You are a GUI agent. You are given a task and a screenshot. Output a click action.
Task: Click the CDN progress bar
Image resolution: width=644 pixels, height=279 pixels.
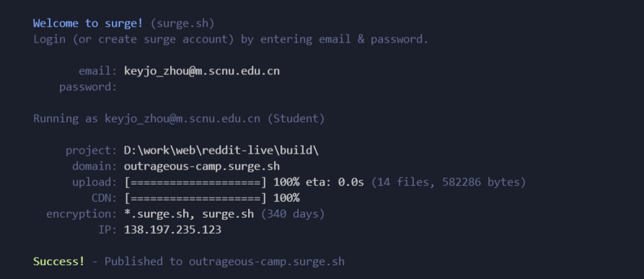[195, 198]
